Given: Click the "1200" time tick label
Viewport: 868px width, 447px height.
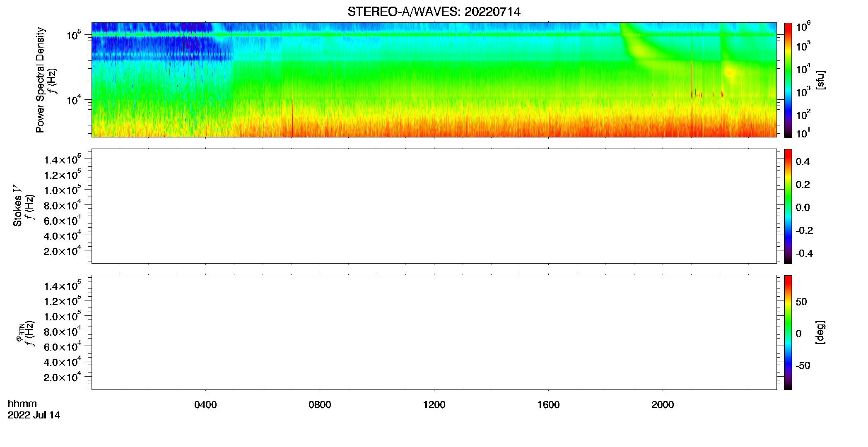Looking at the screenshot, I should click(434, 405).
